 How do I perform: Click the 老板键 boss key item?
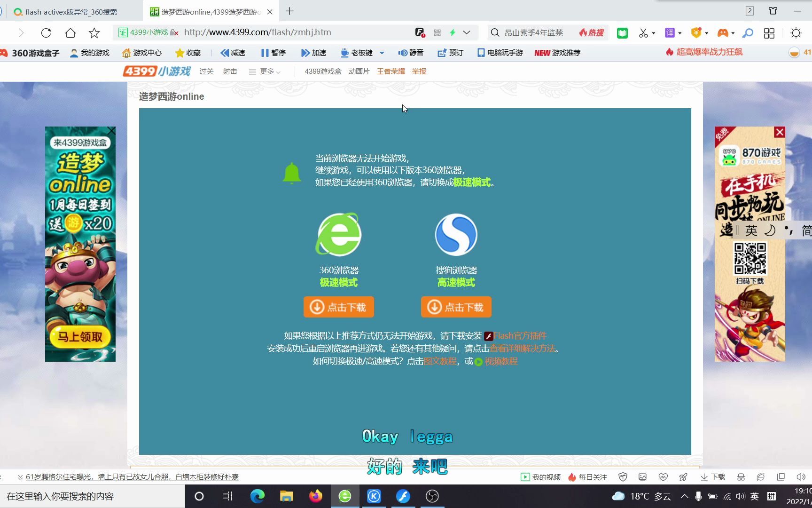(357, 53)
